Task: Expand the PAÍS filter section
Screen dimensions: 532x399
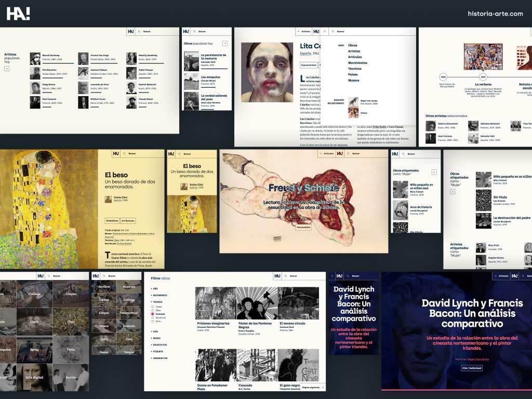Action: 154,331
